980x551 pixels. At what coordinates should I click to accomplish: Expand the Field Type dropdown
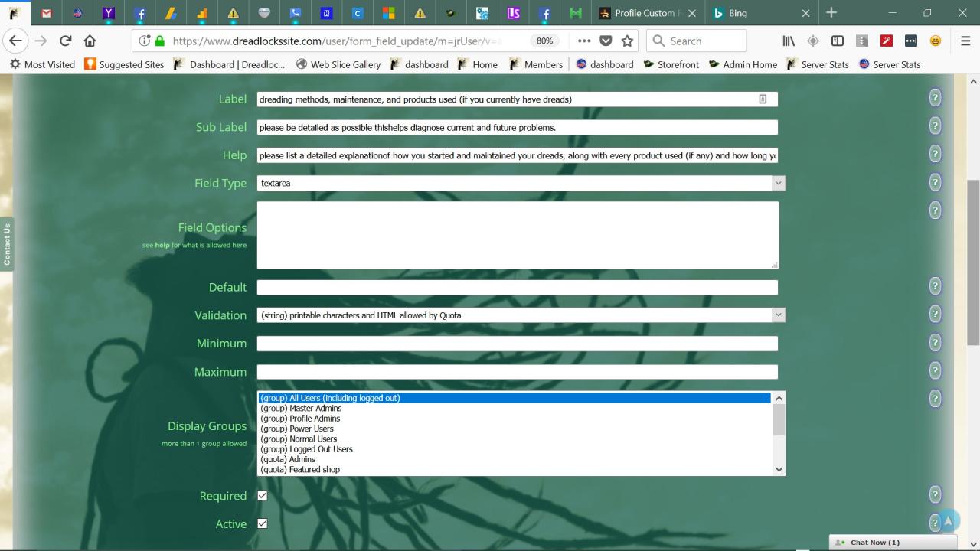(x=779, y=184)
